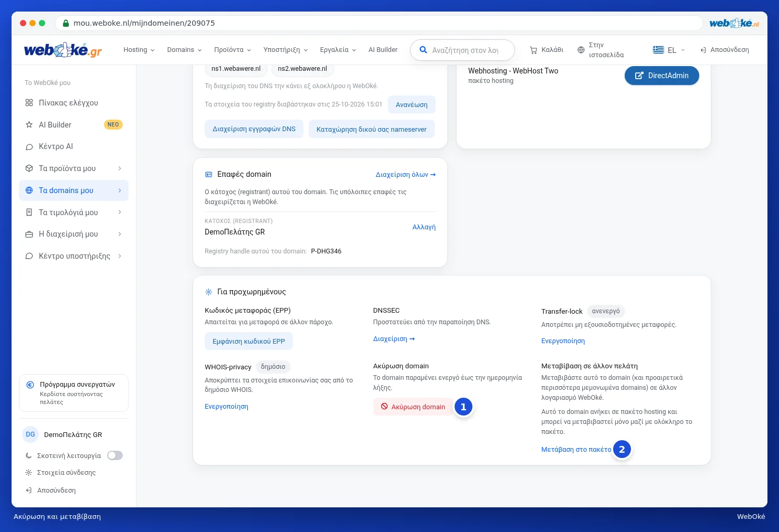Expand the Hosting dropdown menu
The width and height of the screenshot is (779, 532).
(x=139, y=50)
